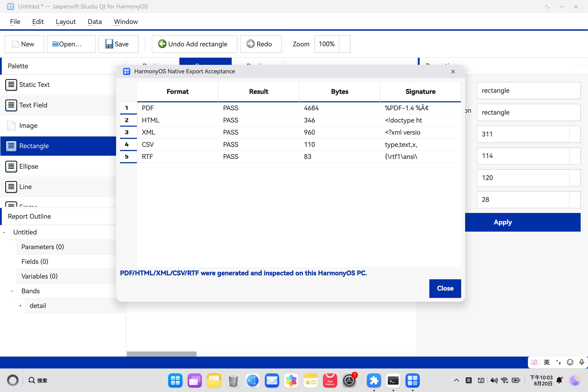Open the Zoom 100% combo box
This screenshot has width=588, height=392.
[x=332, y=44]
